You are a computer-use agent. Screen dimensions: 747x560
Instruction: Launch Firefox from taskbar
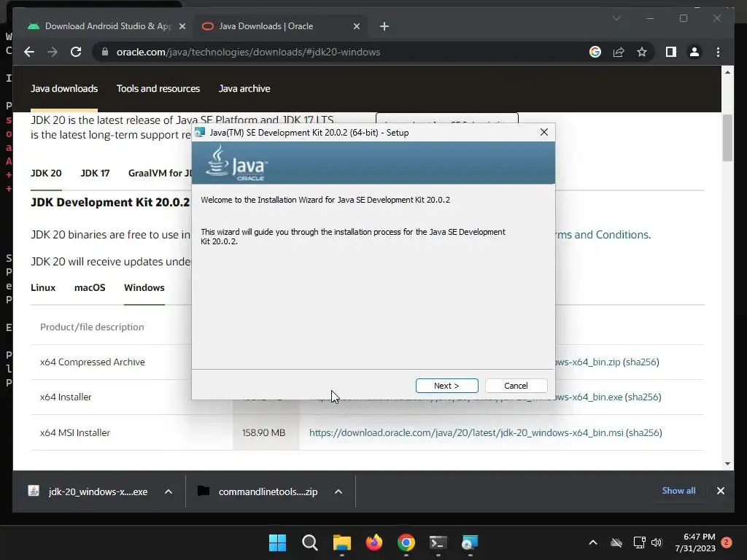click(x=374, y=542)
